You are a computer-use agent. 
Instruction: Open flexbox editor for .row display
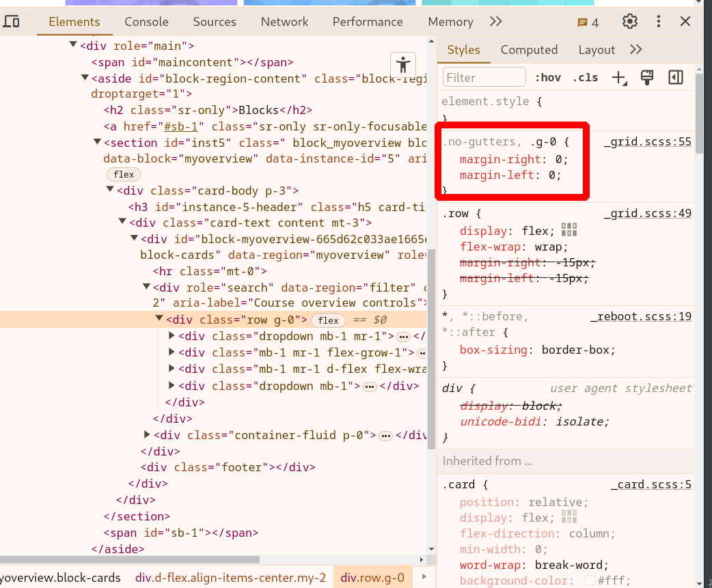tap(569, 230)
